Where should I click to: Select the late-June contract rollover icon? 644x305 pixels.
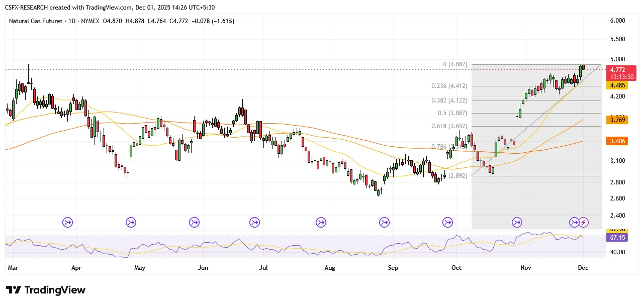click(255, 222)
